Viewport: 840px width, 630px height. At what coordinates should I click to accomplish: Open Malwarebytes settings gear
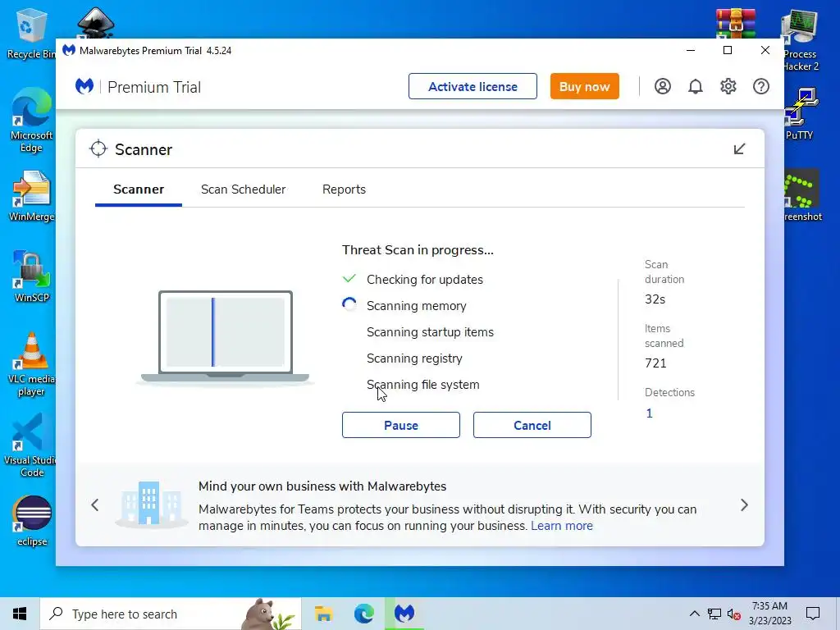[x=728, y=86]
